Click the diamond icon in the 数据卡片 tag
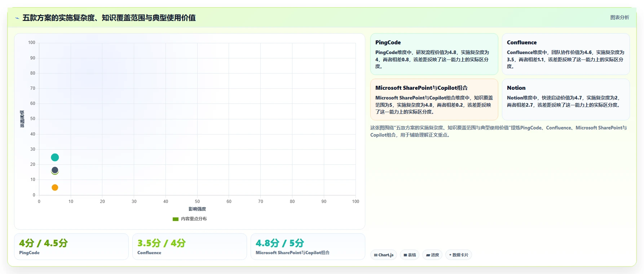 pyautogui.click(x=450, y=255)
